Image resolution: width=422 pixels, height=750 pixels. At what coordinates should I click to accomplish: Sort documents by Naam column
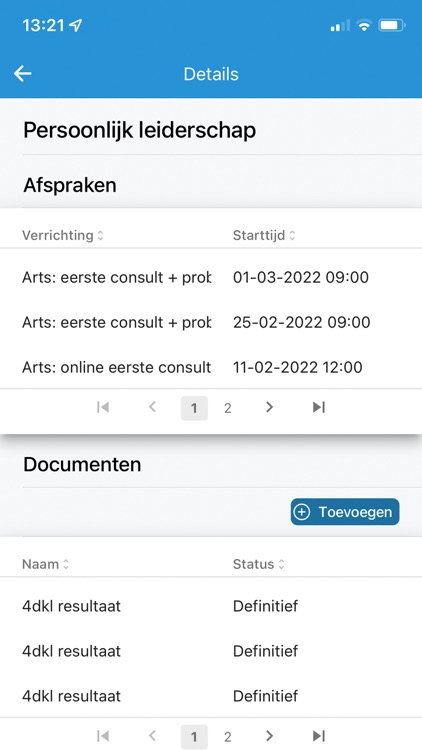coord(45,564)
